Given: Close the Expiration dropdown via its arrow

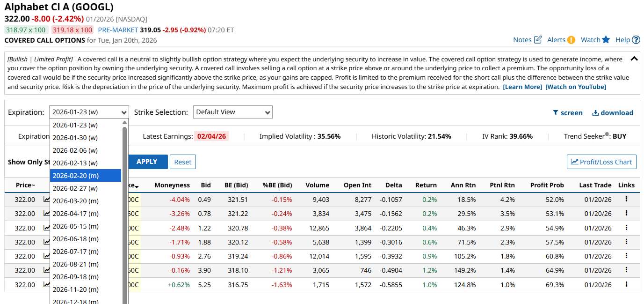Looking at the screenshot, I should (124, 112).
